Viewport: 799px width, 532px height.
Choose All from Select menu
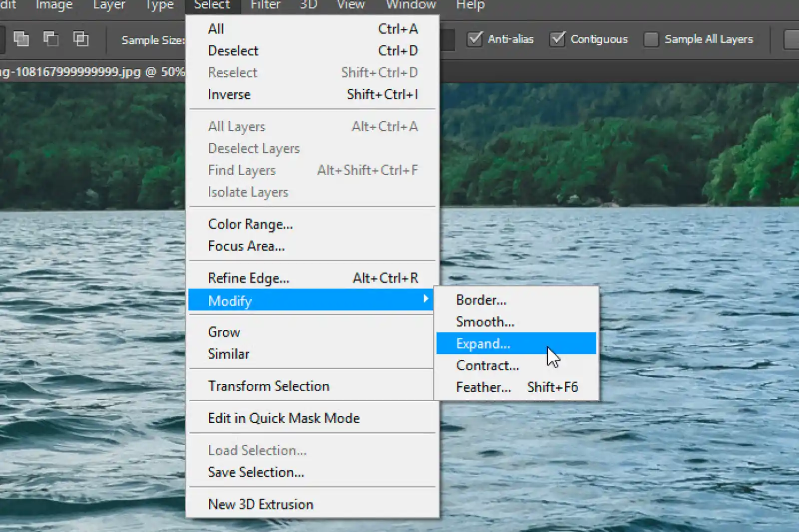coord(313,29)
